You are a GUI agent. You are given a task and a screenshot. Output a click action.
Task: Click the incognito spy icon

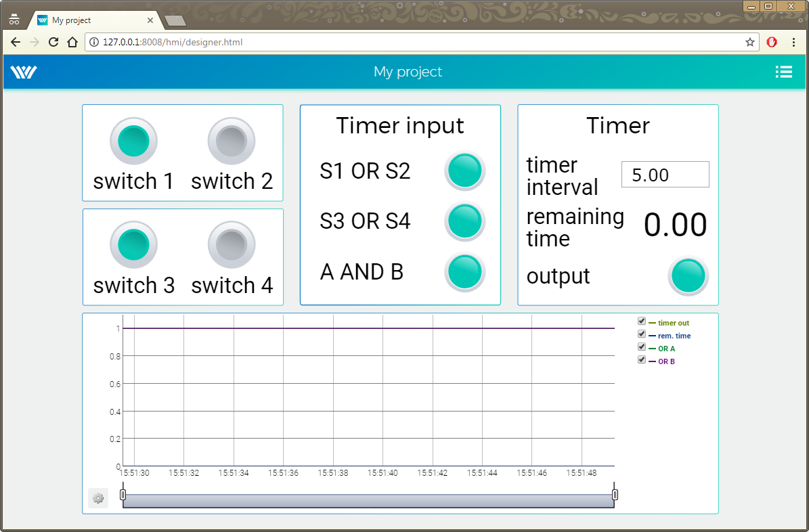pos(14,20)
